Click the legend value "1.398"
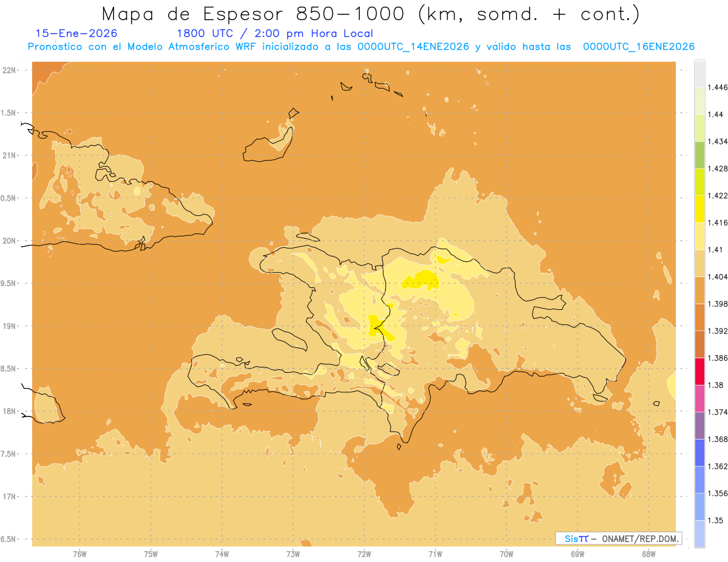The image size is (728, 562). [717, 304]
